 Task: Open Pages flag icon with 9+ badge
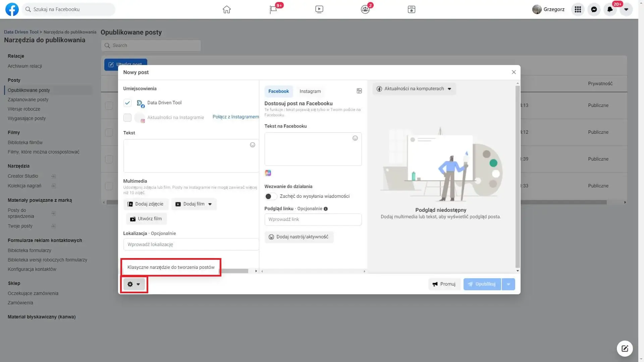point(273,9)
